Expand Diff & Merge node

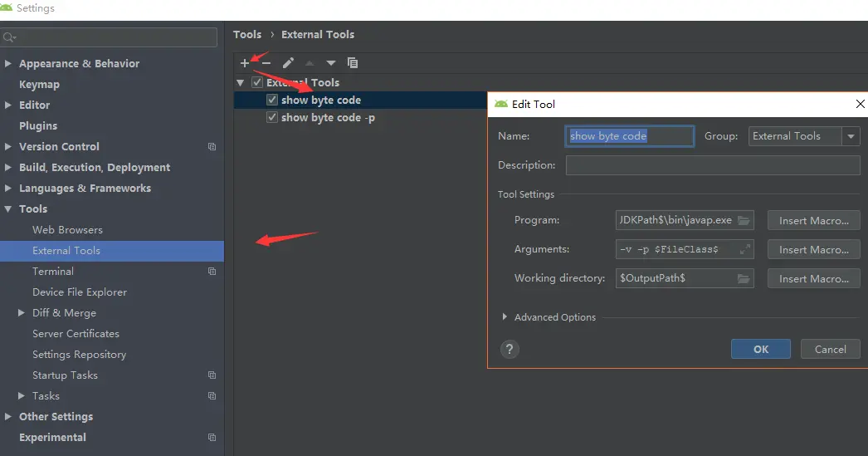pos(21,313)
